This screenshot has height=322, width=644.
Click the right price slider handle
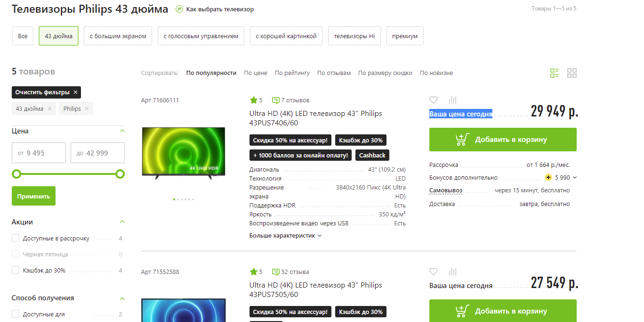point(120,174)
